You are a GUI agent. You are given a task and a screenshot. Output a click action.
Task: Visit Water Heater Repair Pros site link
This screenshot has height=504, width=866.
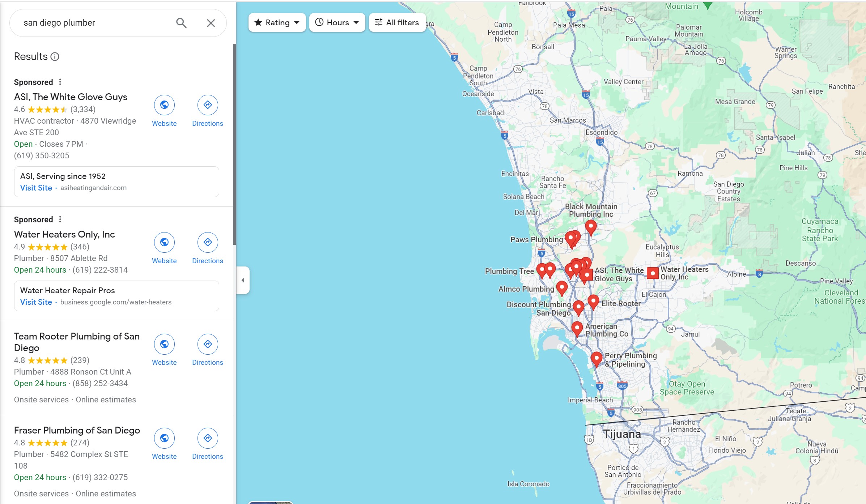coord(35,302)
